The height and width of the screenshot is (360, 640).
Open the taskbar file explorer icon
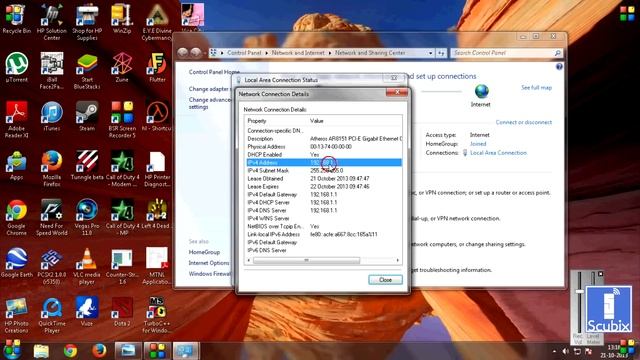pyautogui.click(x=41, y=351)
